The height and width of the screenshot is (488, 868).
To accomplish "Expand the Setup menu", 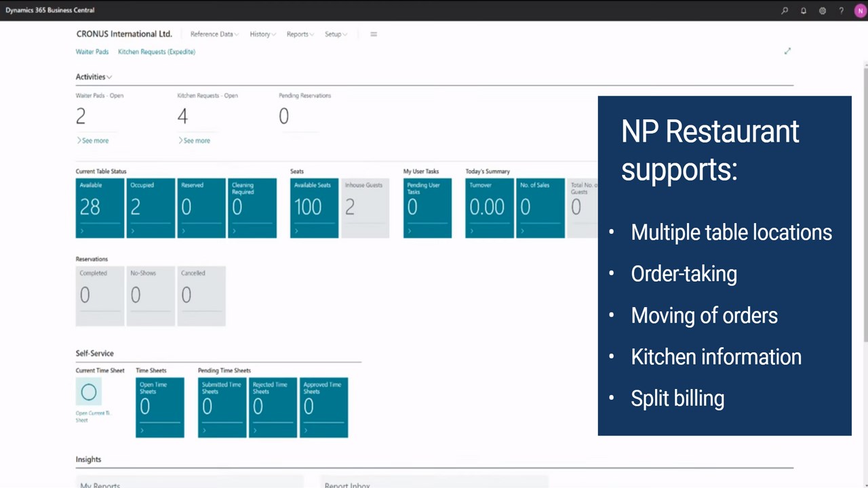I will pyautogui.click(x=336, y=34).
